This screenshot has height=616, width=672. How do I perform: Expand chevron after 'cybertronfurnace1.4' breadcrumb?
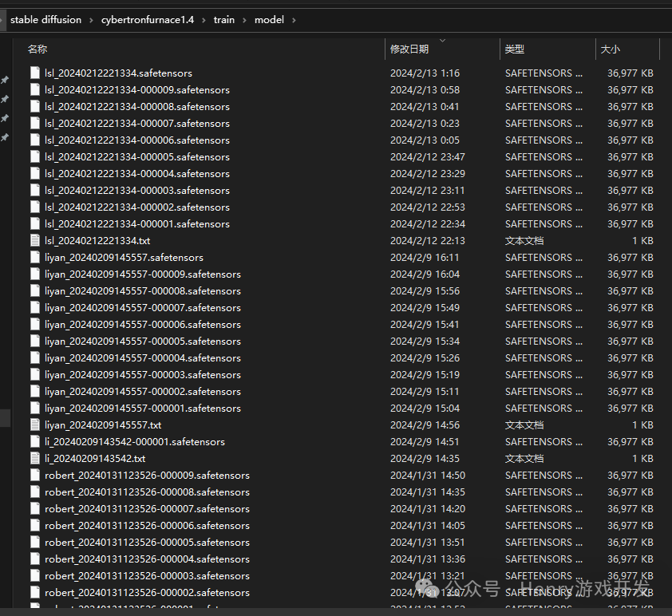tap(204, 20)
